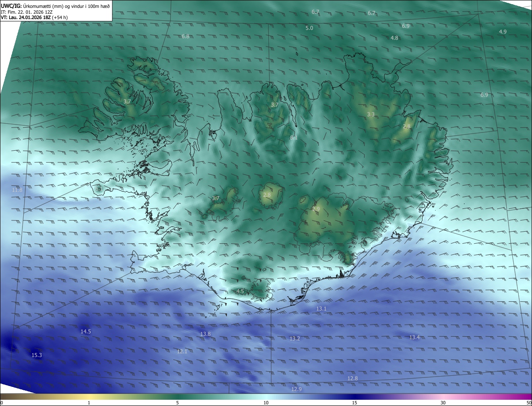532x406 pixels.
Task: Click the 3.3 value label on the map
Action: coord(371,115)
